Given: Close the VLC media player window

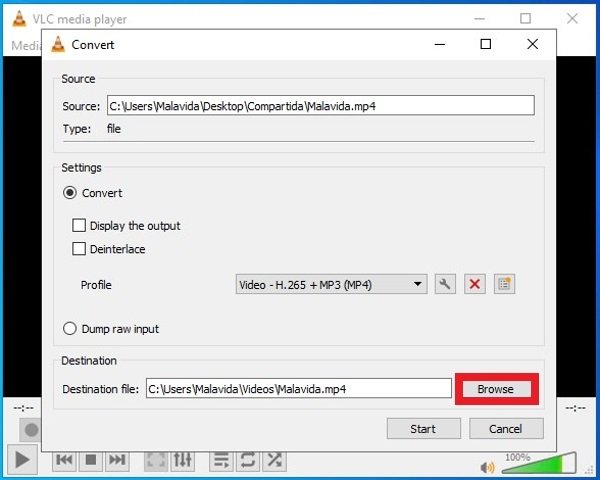Looking at the screenshot, I should point(572,18).
